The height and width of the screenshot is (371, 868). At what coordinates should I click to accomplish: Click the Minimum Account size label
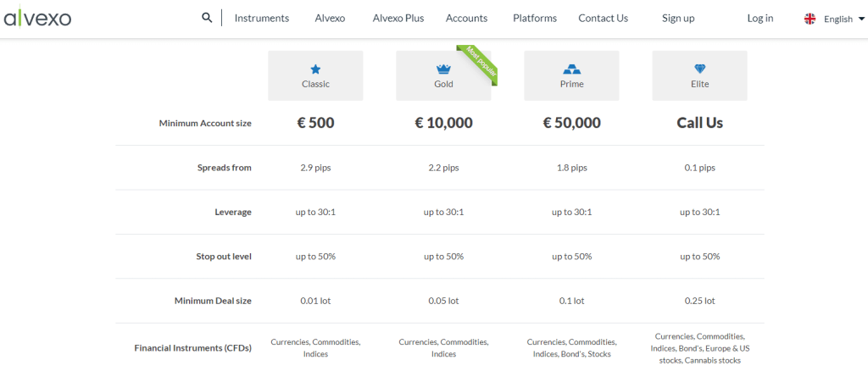205,124
